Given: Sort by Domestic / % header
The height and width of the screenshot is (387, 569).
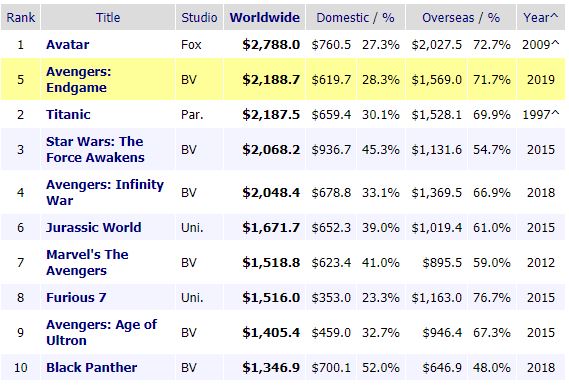Looking at the screenshot, I should click(355, 17).
